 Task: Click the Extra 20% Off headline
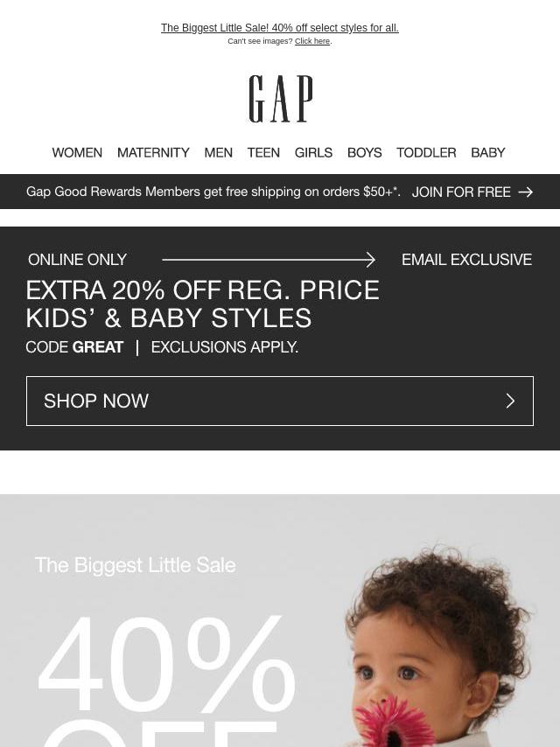[x=202, y=304]
